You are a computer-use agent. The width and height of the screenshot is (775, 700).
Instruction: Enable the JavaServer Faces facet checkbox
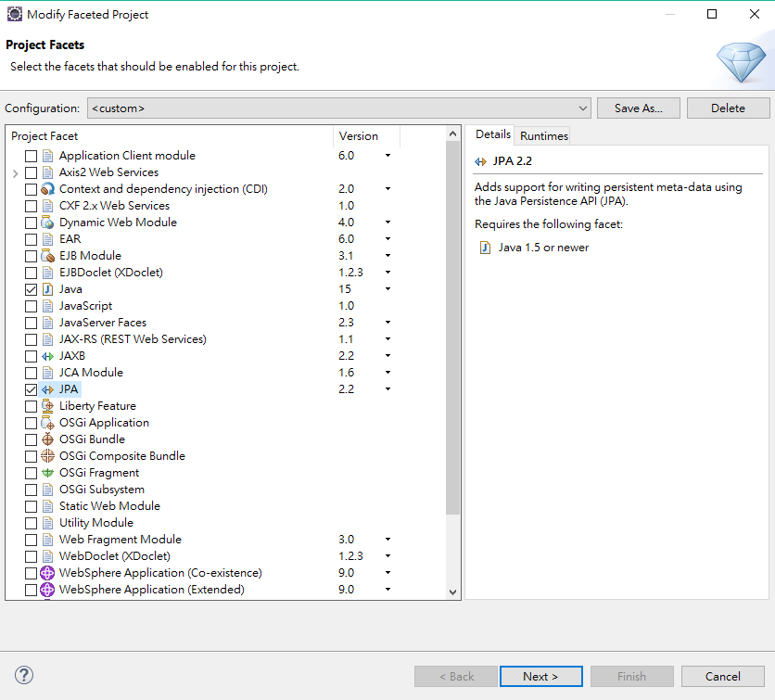pyautogui.click(x=32, y=323)
